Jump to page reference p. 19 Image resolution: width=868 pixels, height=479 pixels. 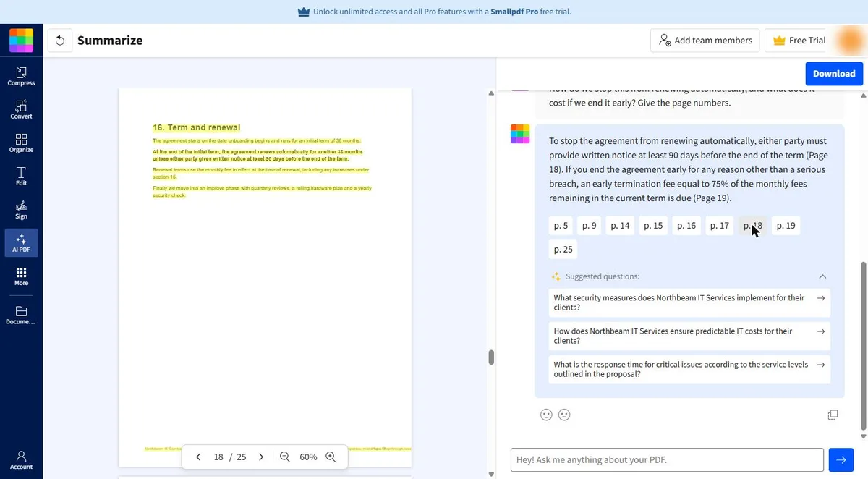pos(786,226)
